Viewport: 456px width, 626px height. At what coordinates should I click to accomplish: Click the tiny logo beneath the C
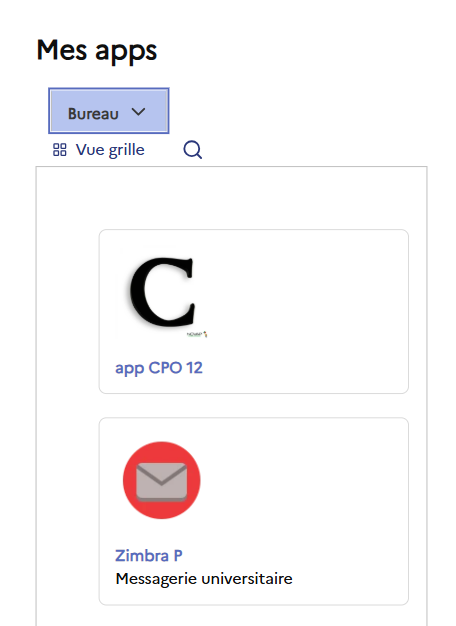197,334
